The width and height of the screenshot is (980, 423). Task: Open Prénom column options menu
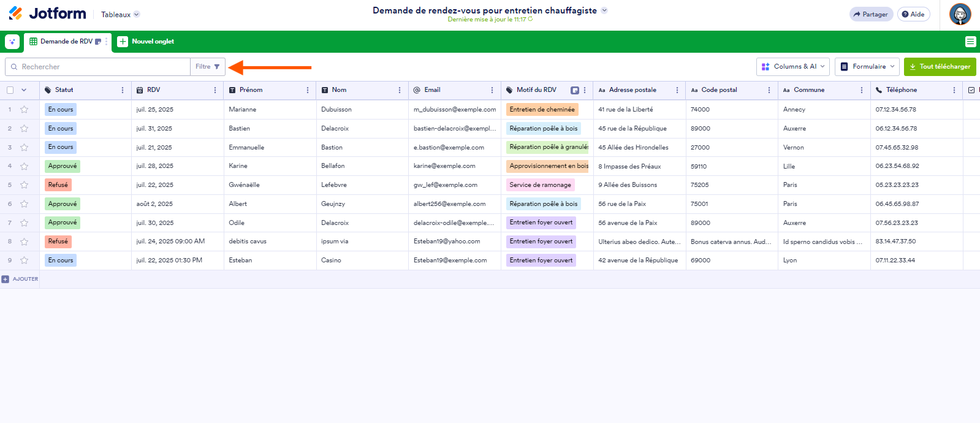pos(308,90)
